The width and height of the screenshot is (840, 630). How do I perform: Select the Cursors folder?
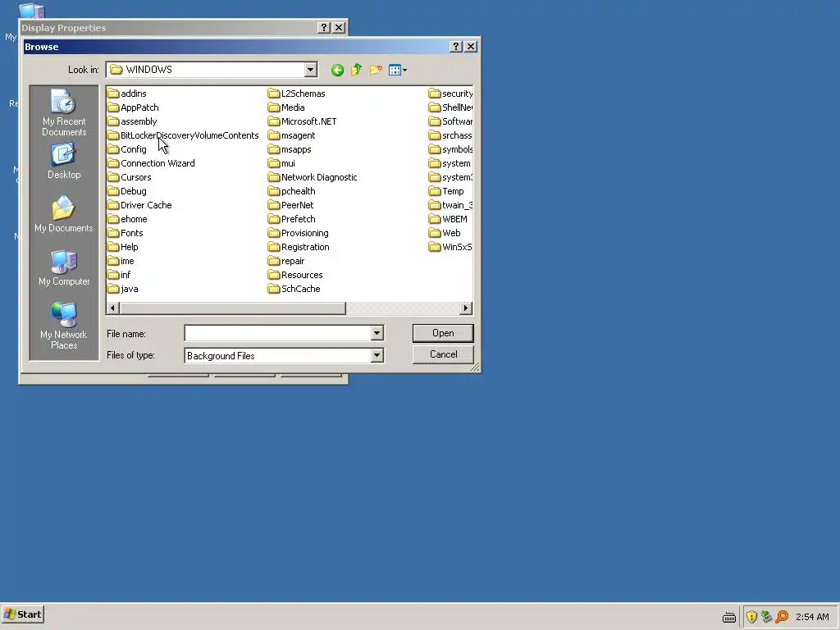(130, 177)
